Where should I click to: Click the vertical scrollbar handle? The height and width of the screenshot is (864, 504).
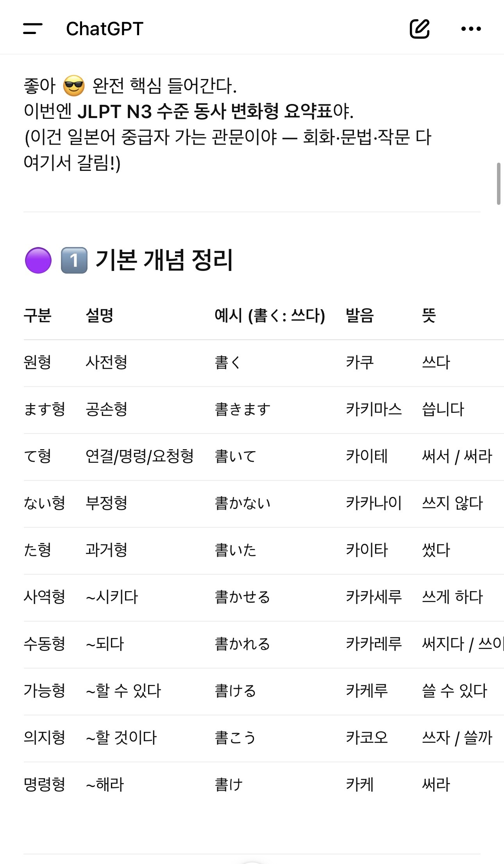tap(499, 184)
